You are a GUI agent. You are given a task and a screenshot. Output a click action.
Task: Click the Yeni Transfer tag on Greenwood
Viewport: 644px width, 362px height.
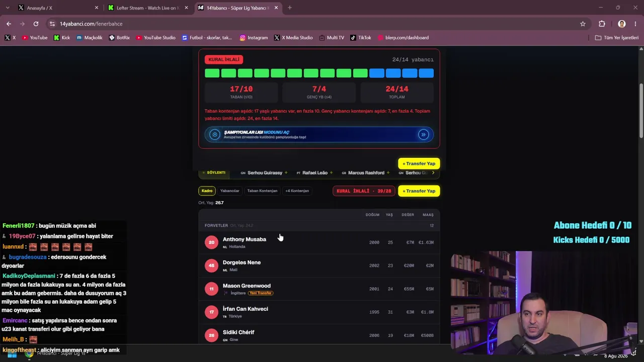pos(261,293)
